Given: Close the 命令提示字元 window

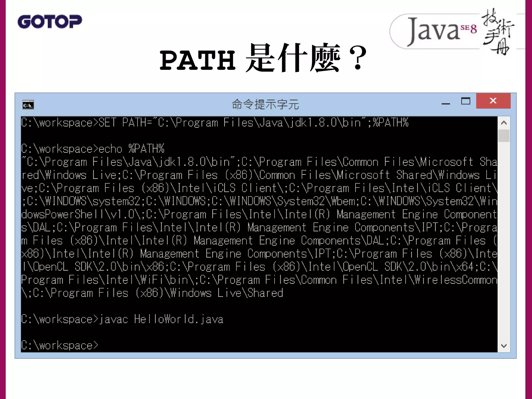Looking at the screenshot, I should point(493,101).
